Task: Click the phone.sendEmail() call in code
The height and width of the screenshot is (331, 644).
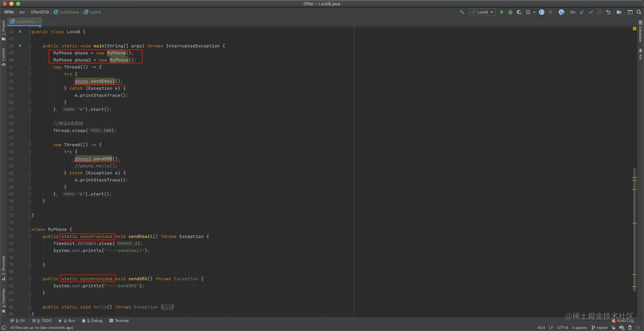Action: [98, 81]
